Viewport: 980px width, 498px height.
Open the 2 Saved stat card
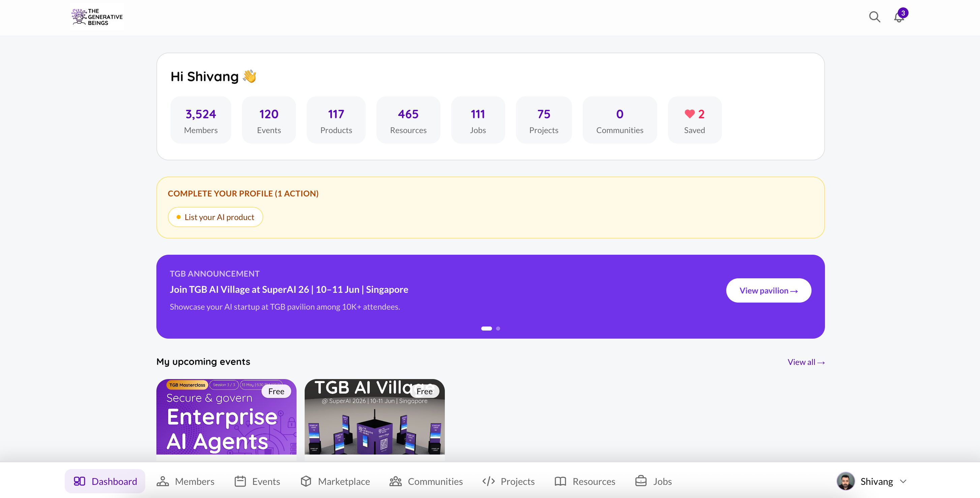click(x=694, y=120)
